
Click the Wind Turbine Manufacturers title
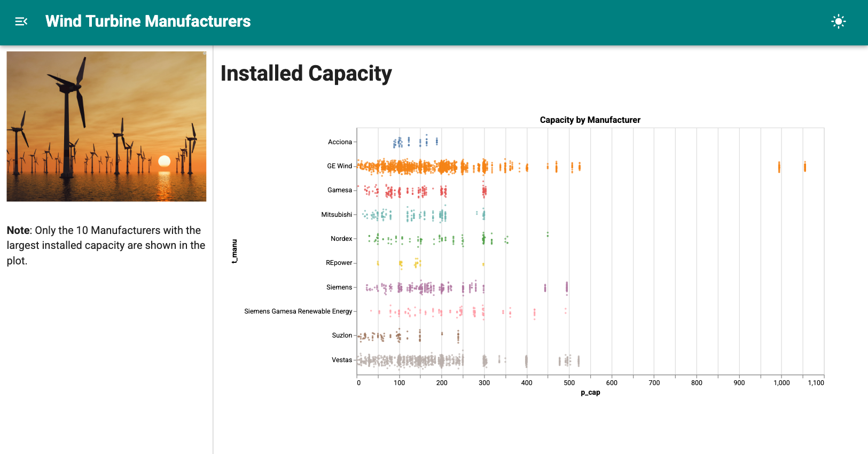(148, 21)
